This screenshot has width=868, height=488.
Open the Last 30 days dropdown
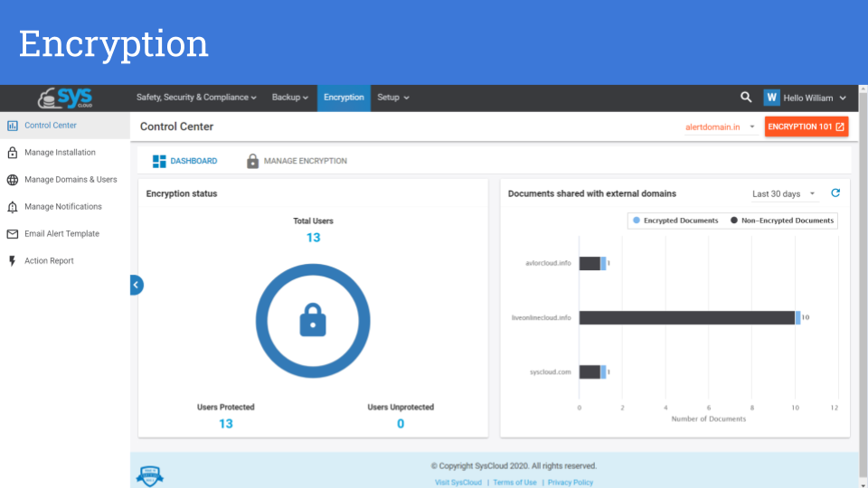(783, 194)
